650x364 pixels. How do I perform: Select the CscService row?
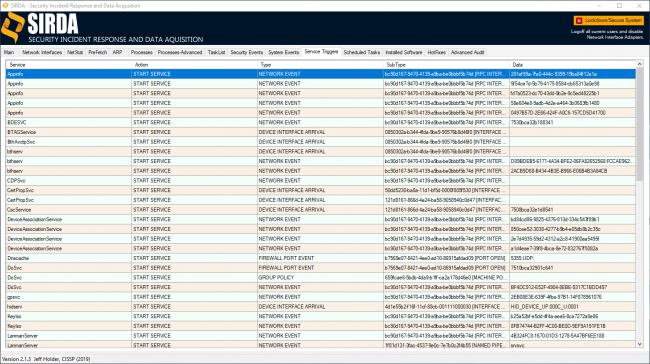(320, 210)
